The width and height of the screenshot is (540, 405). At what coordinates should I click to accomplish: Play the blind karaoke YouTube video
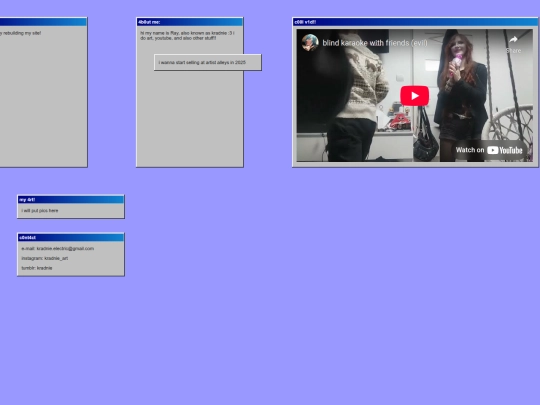pos(414,96)
